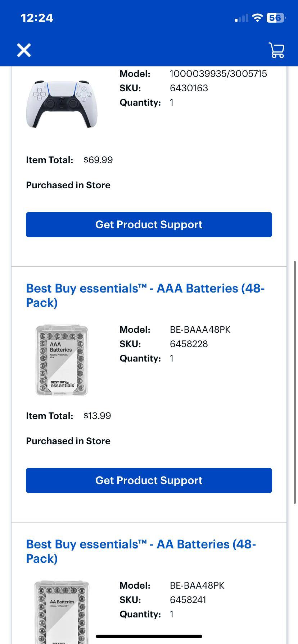Open the AAA Batteries 48-Pack product page
This screenshot has width=298, height=644.
[x=145, y=295]
